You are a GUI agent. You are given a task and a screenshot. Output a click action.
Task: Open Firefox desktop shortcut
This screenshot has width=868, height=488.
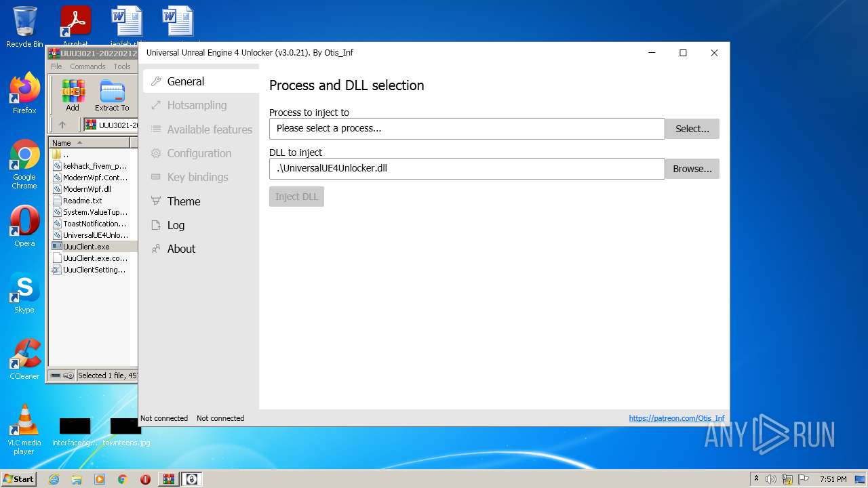24,93
